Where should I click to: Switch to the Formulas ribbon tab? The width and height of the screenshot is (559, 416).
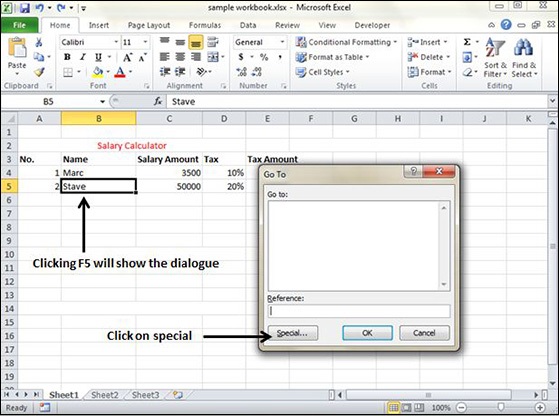(205, 25)
